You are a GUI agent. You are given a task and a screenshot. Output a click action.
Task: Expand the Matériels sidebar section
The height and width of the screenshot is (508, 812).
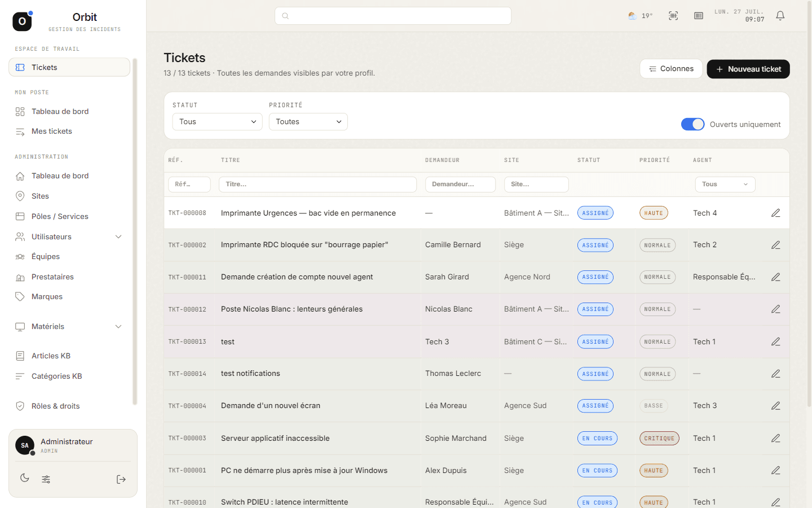[69, 326]
